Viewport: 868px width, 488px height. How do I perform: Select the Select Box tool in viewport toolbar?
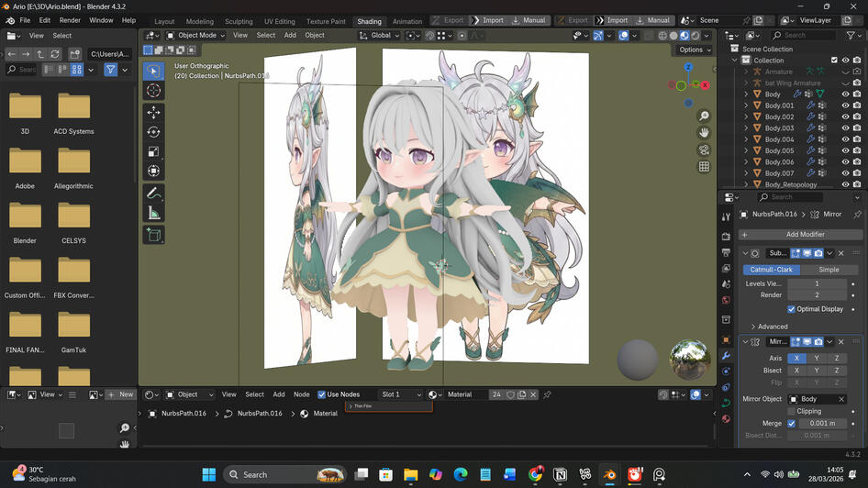(154, 71)
